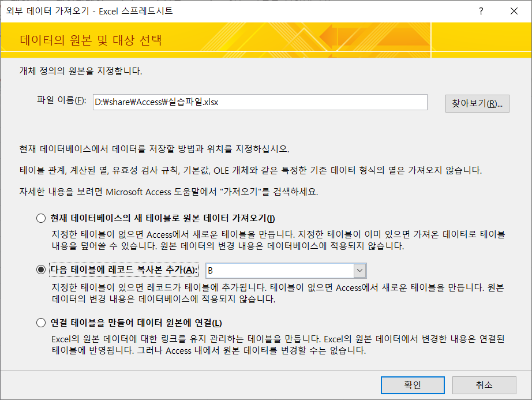Click label 다음 테이블에 레코드 복사본 추가

pyautogui.click(x=124, y=270)
